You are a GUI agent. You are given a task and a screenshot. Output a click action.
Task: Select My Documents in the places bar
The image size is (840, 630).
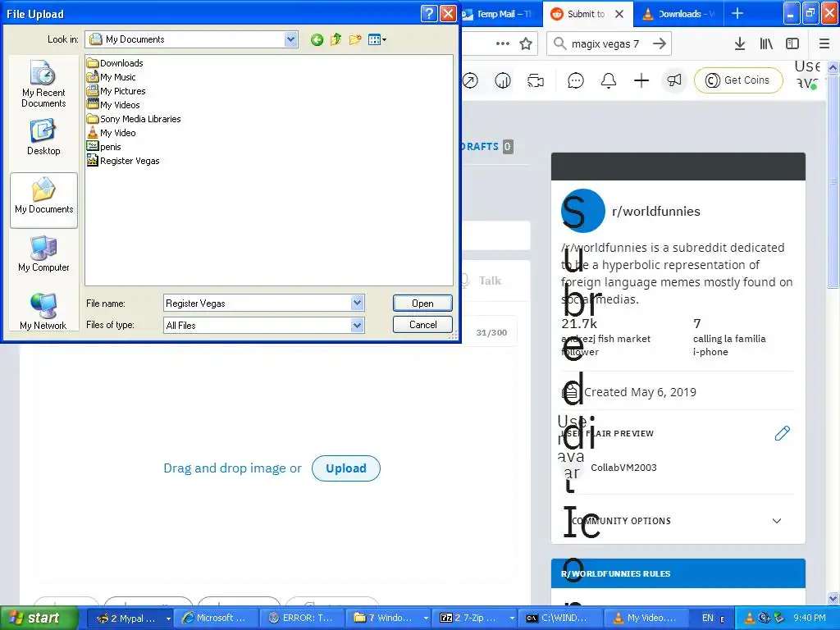pos(44,200)
